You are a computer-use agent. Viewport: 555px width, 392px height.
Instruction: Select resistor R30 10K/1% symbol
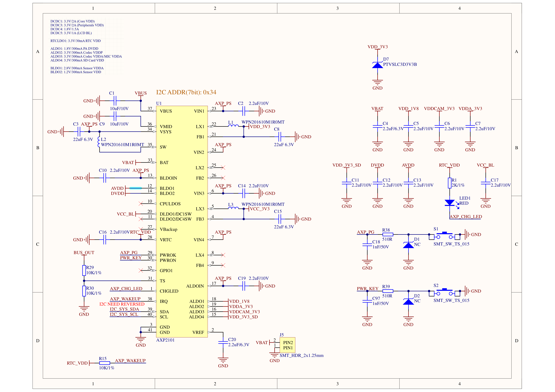84,291
